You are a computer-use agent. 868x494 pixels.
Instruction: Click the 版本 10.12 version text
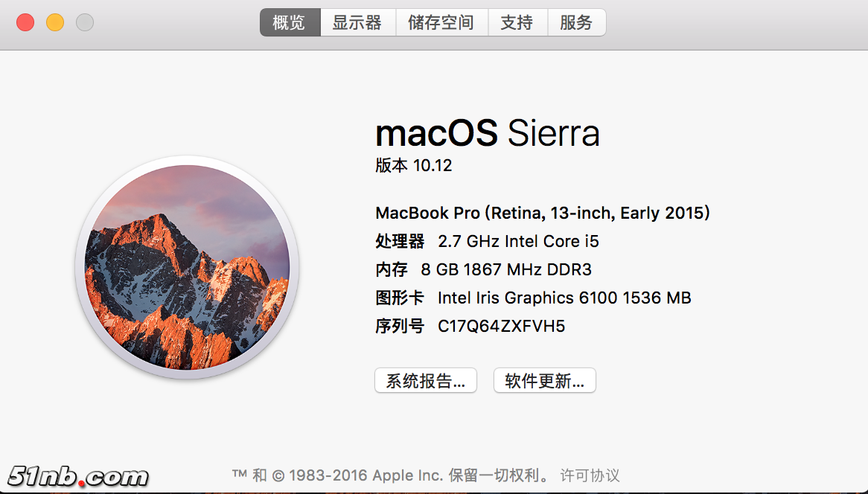click(414, 165)
